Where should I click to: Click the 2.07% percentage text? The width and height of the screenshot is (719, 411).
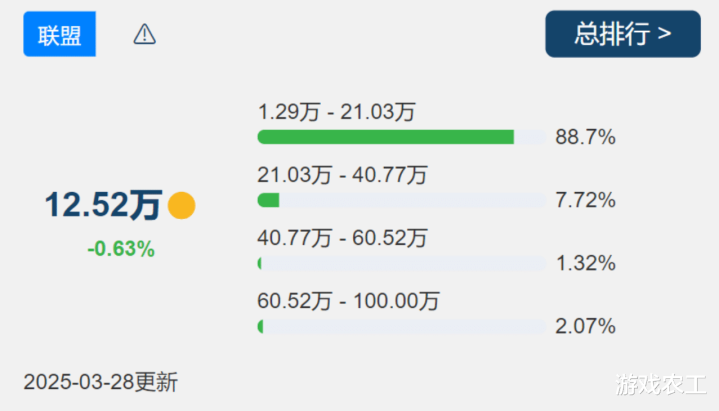(586, 327)
